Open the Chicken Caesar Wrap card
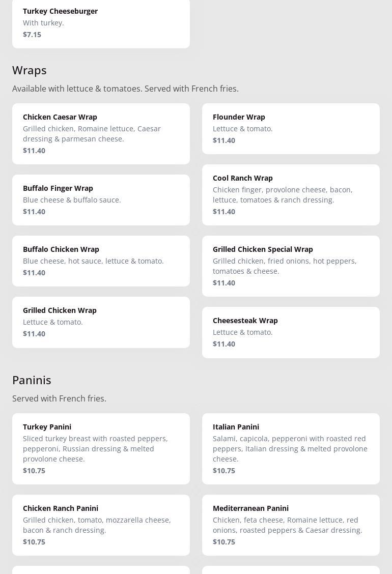The width and height of the screenshot is (392, 574). 101,134
